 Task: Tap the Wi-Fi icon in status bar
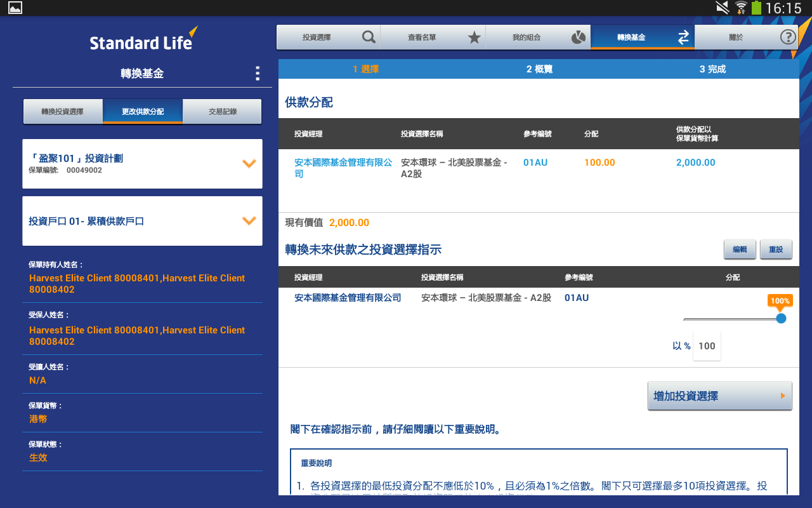click(741, 8)
